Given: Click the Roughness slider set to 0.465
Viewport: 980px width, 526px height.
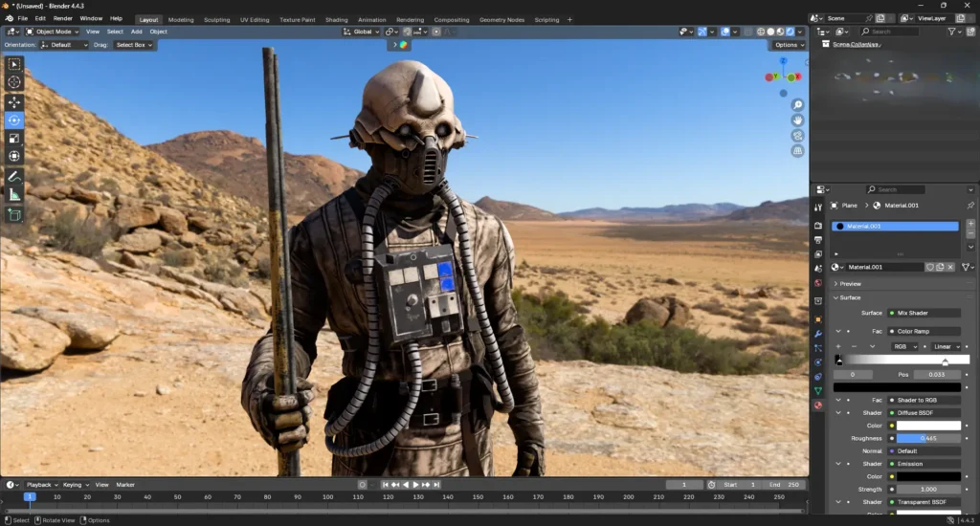Looking at the screenshot, I should pos(927,438).
